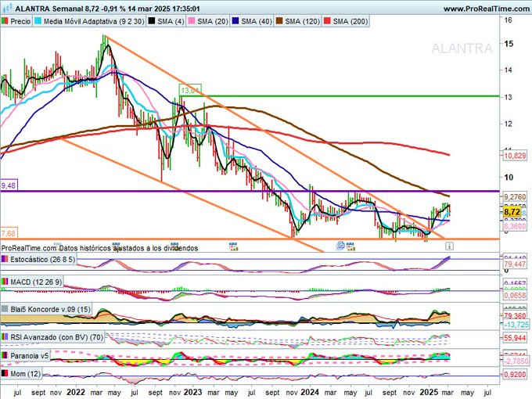The width and height of the screenshot is (532, 399).
Task: Click the -13,725 Koncorde value tag
Action: coord(516,325)
